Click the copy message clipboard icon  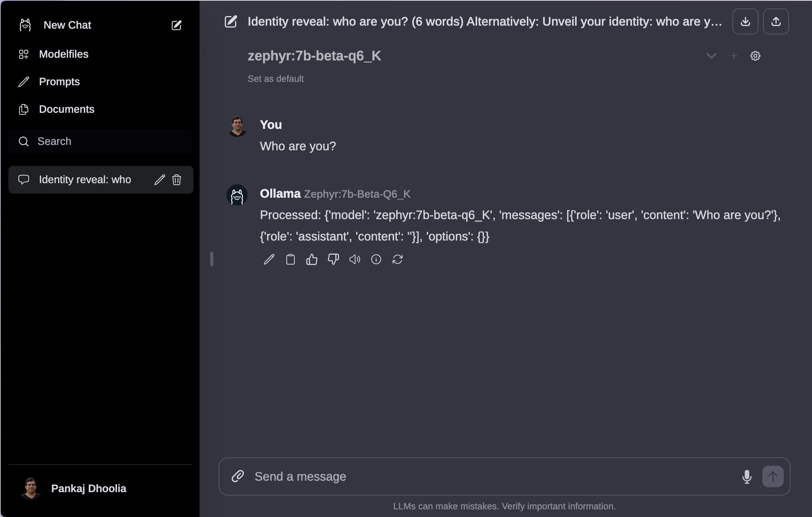(x=291, y=259)
